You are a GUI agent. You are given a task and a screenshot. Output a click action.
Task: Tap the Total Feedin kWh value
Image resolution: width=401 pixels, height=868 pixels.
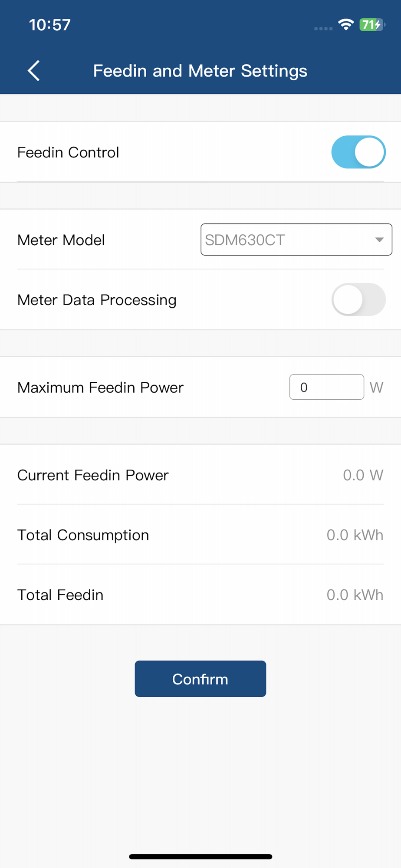pos(355,595)
